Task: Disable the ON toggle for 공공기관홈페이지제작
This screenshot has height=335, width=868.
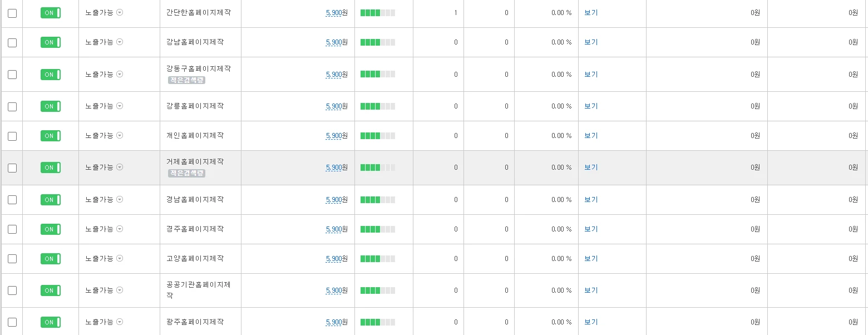Action: pyautogui.click(x=50, y=290)
